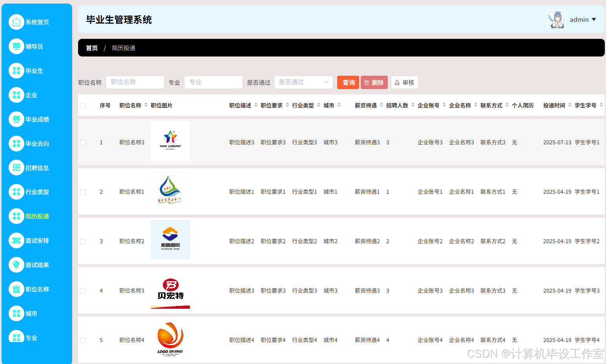The width and height of the screenshot is (606, 364).
Task: Open 面试安排 menu item
Action: click(x=37, y=241)
